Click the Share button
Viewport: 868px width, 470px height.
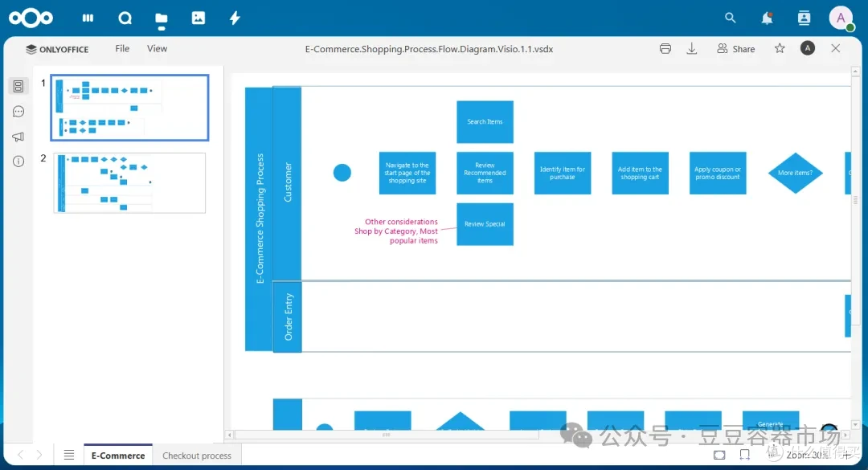click(735, 49)
